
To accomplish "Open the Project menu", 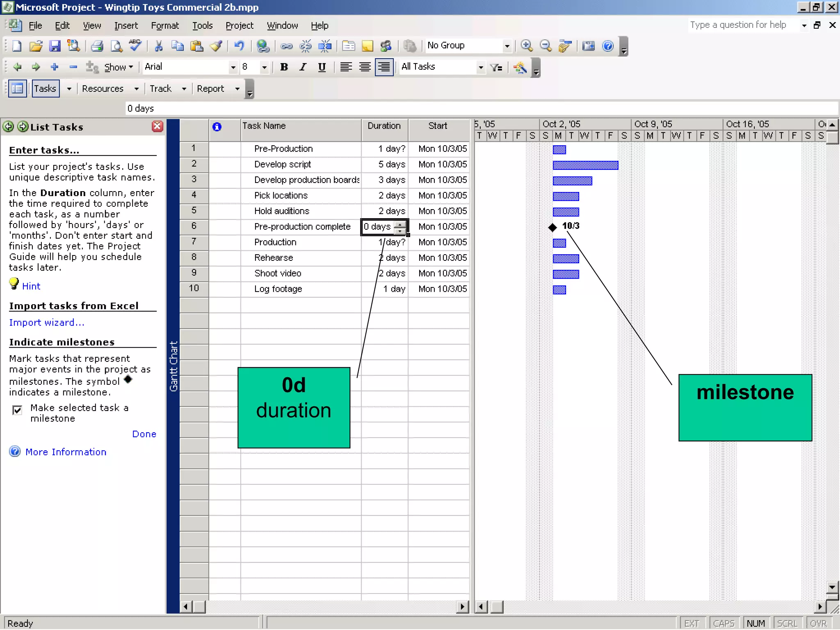I will click(x=239, y=25).
